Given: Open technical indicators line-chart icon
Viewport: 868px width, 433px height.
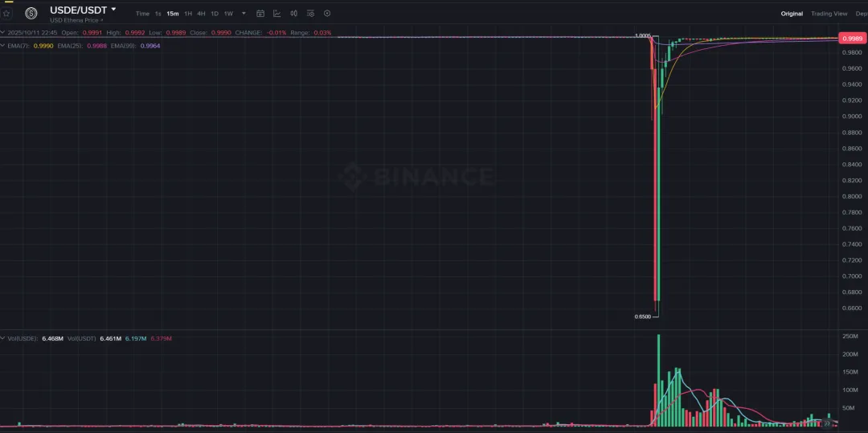Looking at the screenshot, I should 277,14.
